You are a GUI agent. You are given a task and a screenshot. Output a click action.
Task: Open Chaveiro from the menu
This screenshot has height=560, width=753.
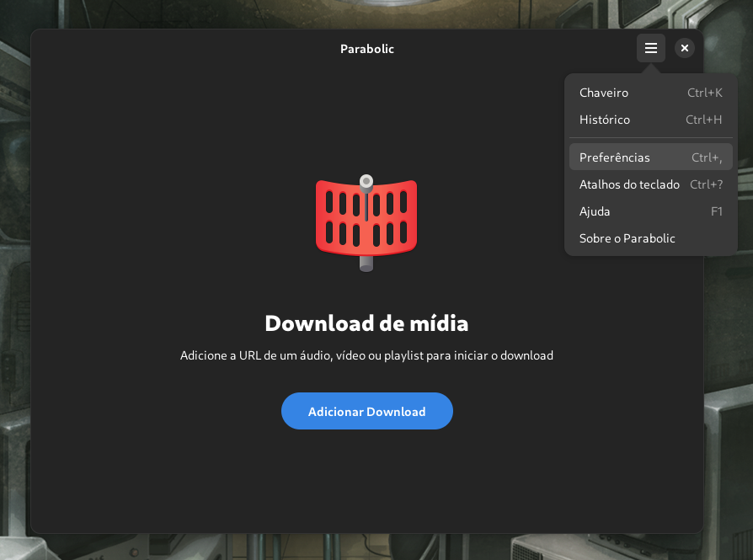coord(651,93)
